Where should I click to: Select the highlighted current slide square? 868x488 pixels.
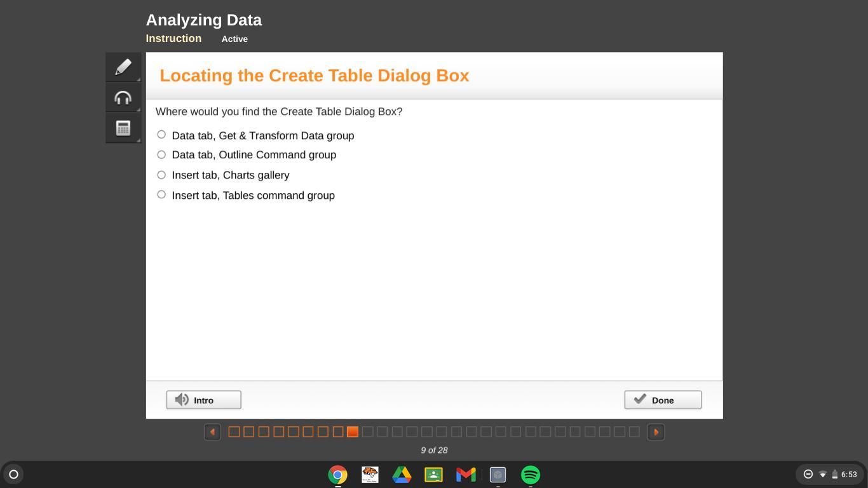click(x=353, y=432)
